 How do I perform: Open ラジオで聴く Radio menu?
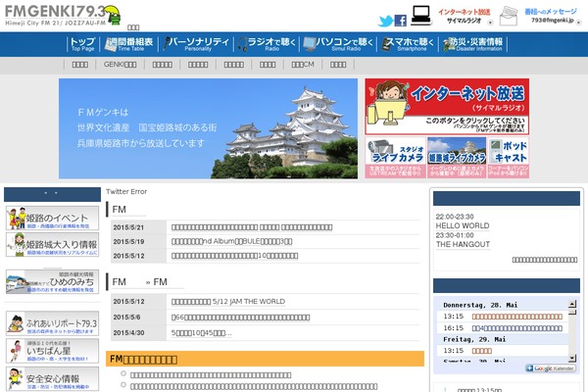267,44
